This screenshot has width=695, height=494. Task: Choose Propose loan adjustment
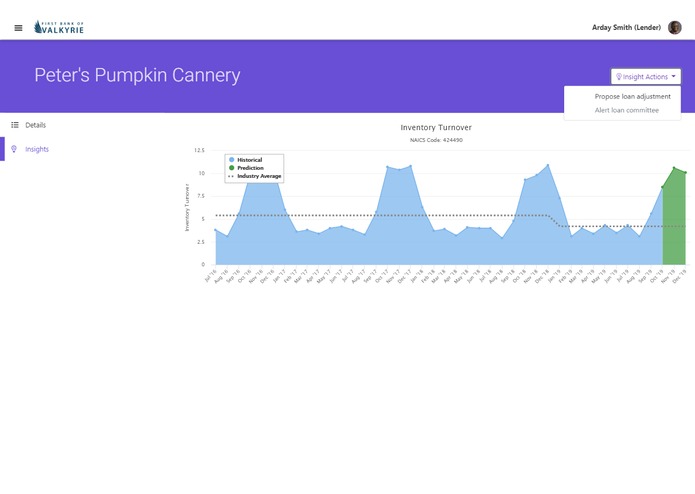(633, 96)
